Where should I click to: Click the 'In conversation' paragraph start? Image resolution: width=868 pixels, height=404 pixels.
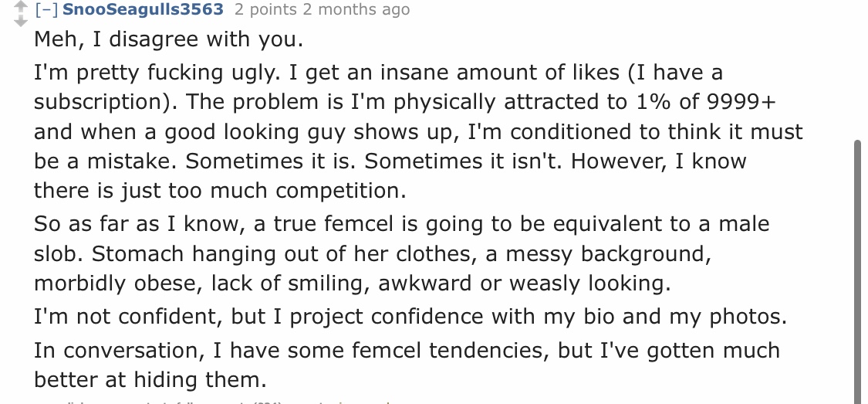tap(117, 350)
